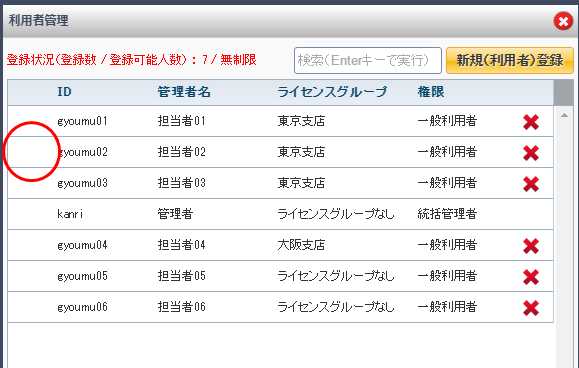
Task: Click the red 登録状況 status text
Action: tap(131, 60)
